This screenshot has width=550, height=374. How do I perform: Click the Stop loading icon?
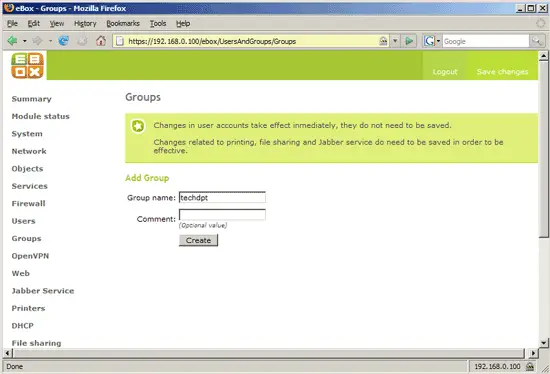[82, 41]
